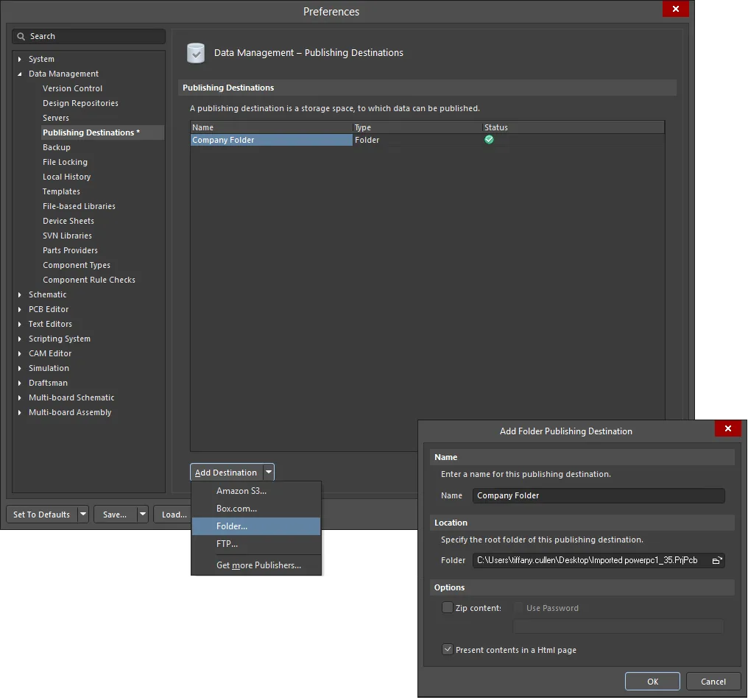748x700 pixels.
Task: Open Version Control preferences page
Action: 72,88
